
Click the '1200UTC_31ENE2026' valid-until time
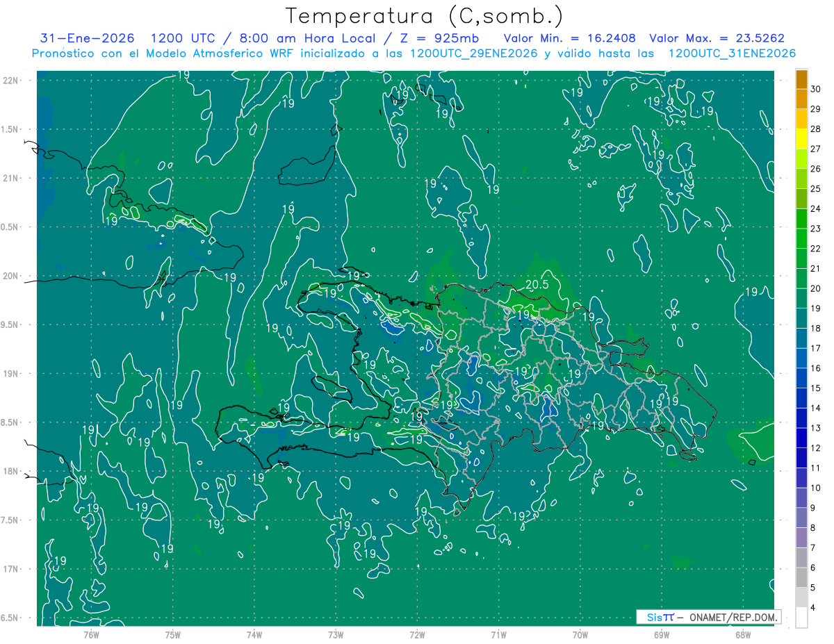(x=732, y=53)
